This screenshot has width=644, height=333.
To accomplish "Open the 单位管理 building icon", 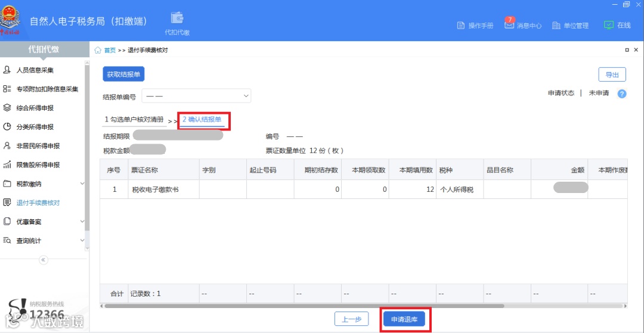I will [x=556, y=26].
